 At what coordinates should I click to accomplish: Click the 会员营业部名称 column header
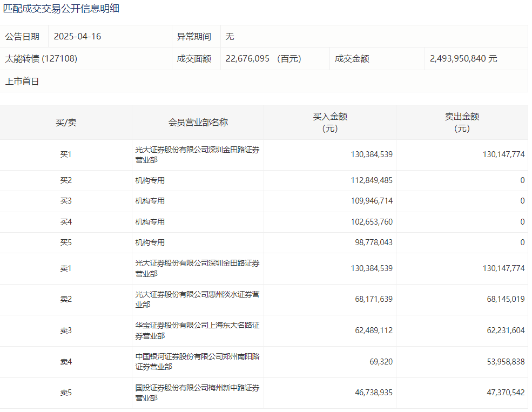pos(198,123)
